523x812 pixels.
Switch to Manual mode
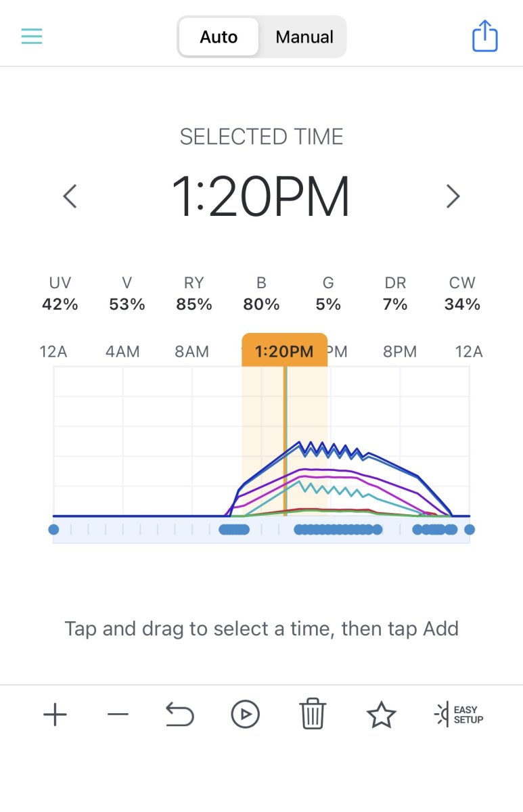tap(304, 37)
